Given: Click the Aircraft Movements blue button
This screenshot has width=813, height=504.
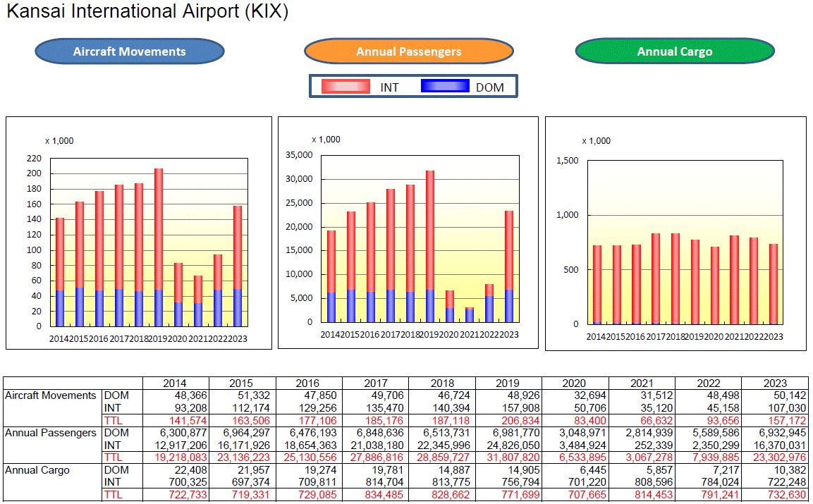Looking at the screenshot, I should tap(130, 51).
